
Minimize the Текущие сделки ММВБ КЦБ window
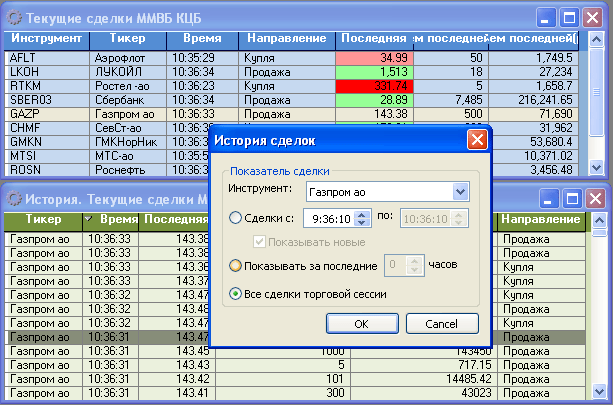[x=546, y=18]
